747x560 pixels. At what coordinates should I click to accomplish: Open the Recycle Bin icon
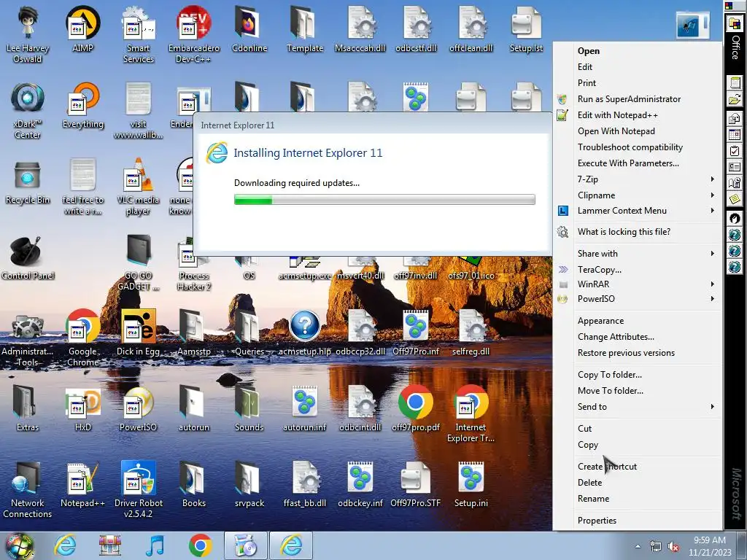coord(27,182)
